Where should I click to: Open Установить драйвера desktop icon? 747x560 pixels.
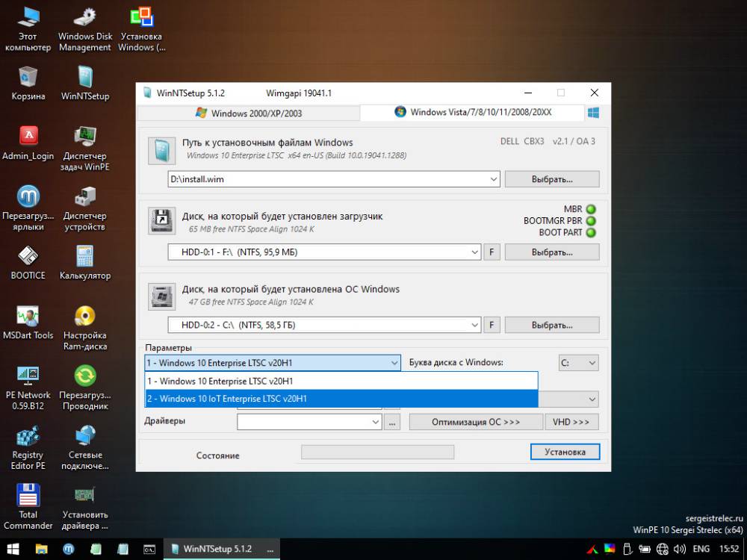85,507
